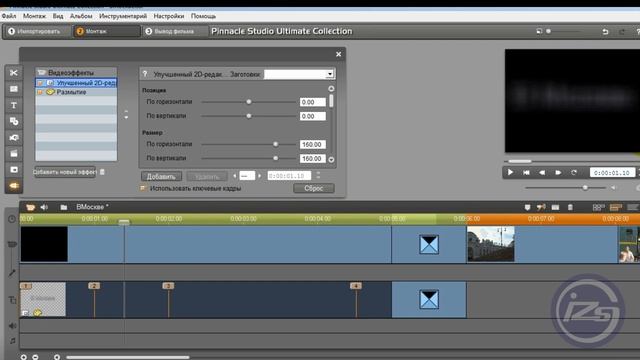640x360 pixels.
Task: Toggle Использовать ключевые кадры checkbox
Action: coord(143,188)
